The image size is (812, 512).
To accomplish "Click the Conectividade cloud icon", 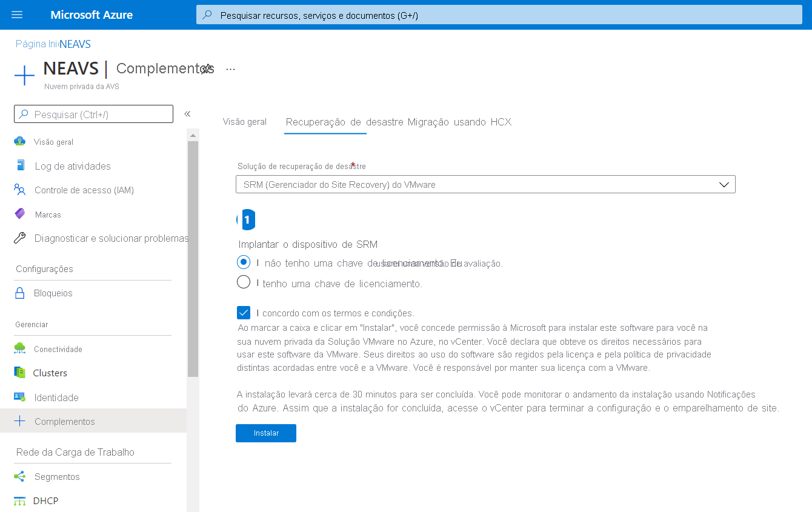I will pyautogui.click(x=19, y=348).
